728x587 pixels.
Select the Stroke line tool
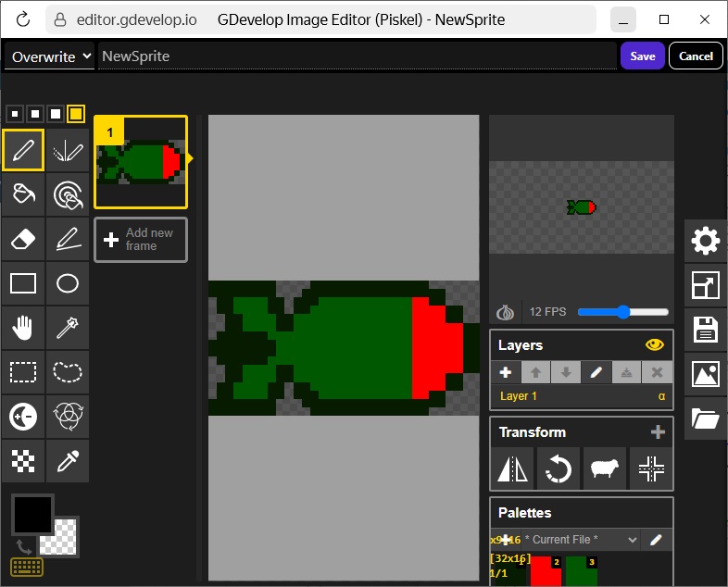68,239
